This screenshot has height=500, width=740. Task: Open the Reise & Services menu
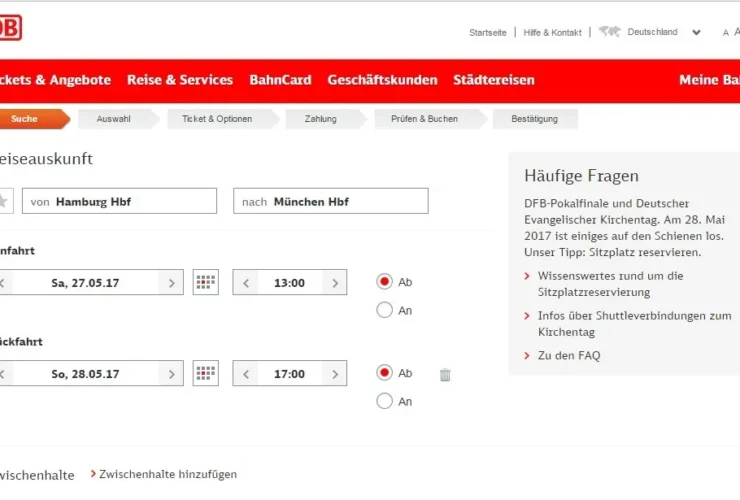[180, 80]
